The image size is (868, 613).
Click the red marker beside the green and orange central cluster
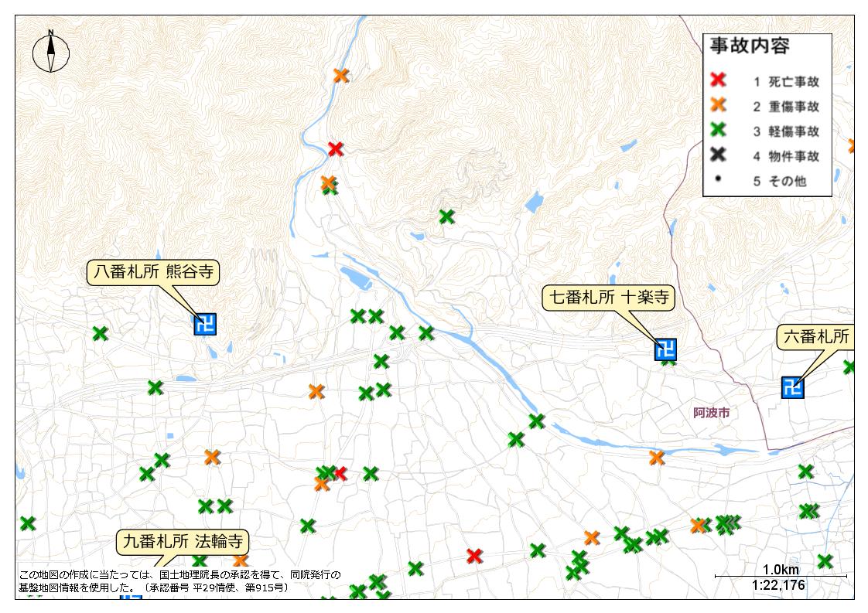coord(341,474)
